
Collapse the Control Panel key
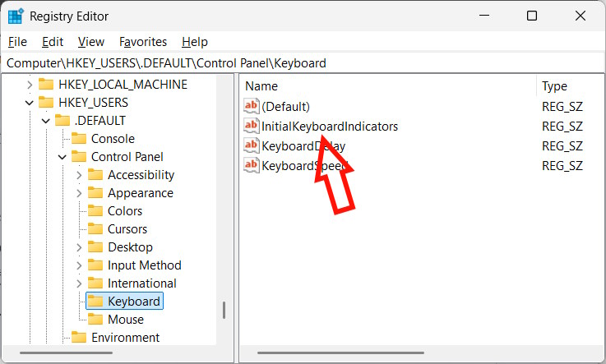pyautogui.click(x=62, y=157)
